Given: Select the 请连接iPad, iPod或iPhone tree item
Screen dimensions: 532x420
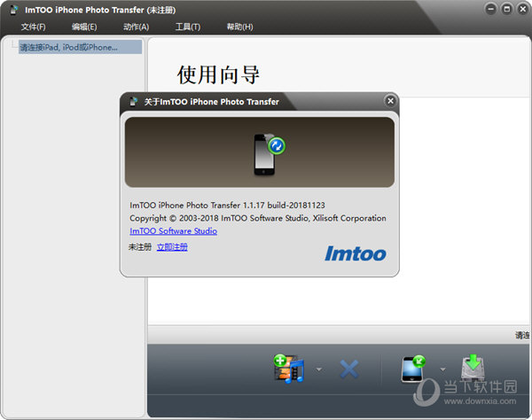Looking at the screenshot, I should (80, 47).
